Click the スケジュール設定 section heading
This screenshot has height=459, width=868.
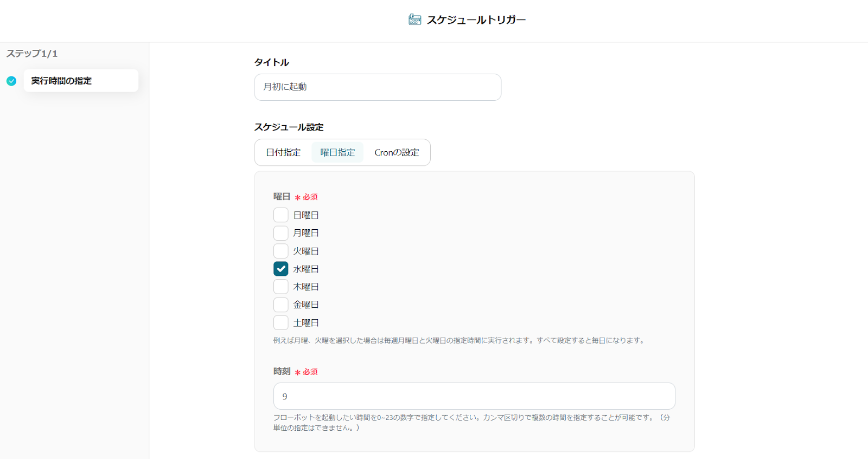click(289, 127)
